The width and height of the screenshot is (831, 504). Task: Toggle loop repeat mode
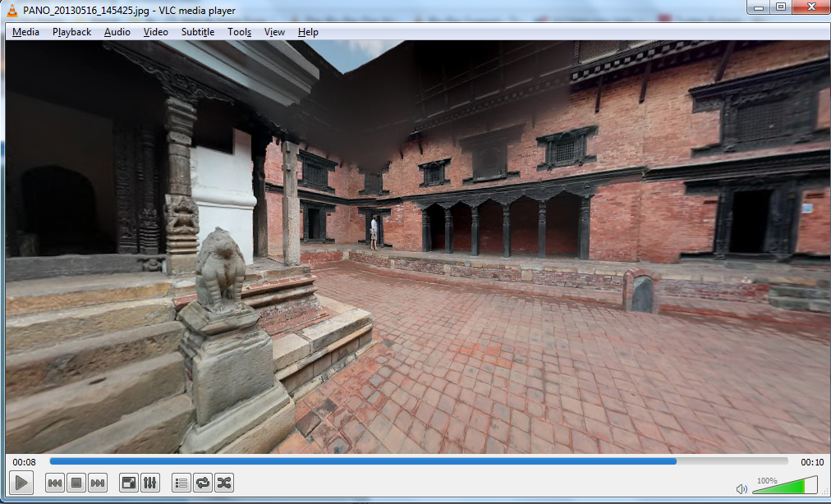click(203, 483)
